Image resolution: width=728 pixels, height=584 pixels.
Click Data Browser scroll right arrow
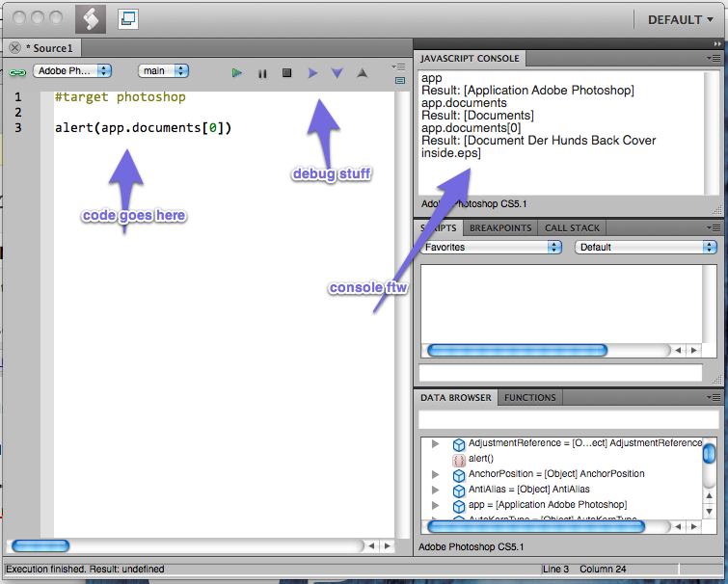(693, 526)
